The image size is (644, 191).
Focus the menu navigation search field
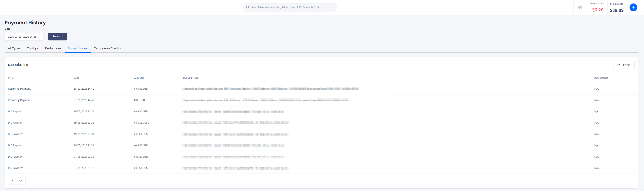(290, 8)
